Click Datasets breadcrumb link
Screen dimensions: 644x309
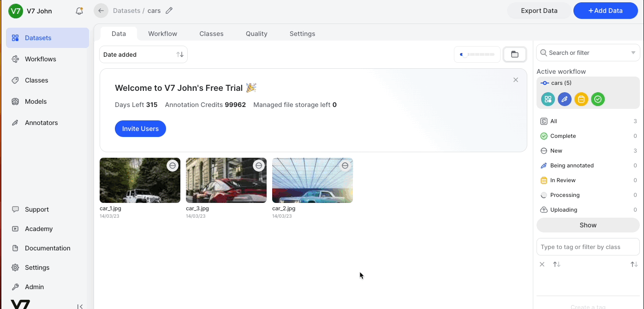[126, 11]
